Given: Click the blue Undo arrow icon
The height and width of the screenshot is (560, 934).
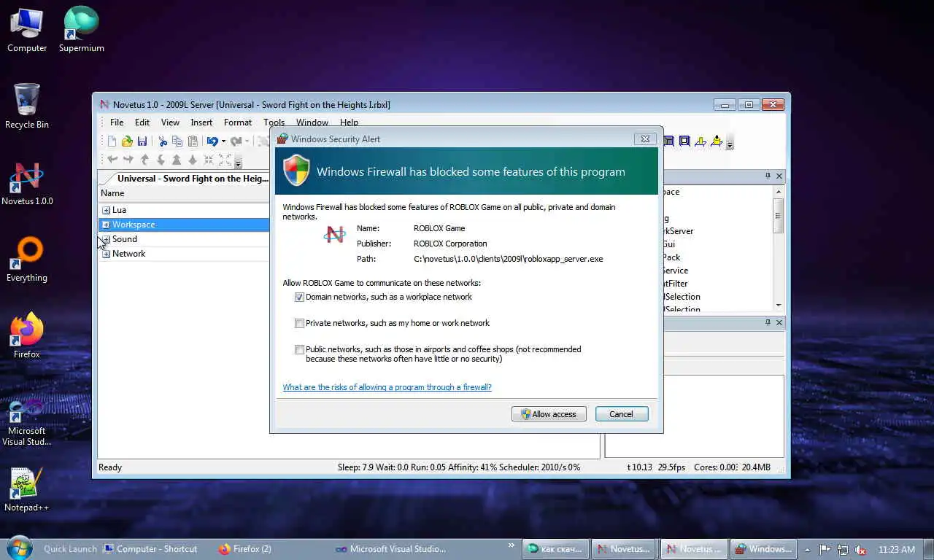Looking at the screenshot, I should coord(212,141).
